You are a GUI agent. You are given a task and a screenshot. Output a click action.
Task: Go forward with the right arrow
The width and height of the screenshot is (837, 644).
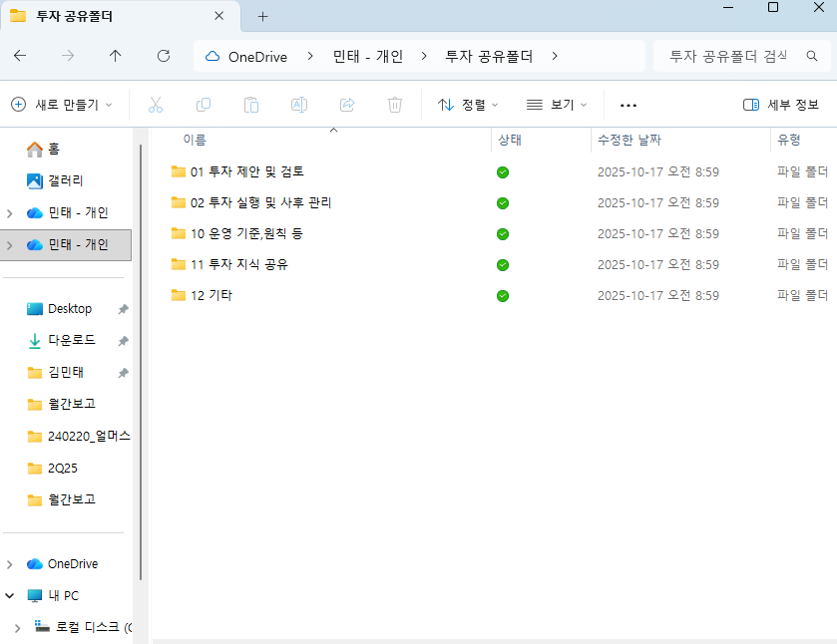(68, 56)
